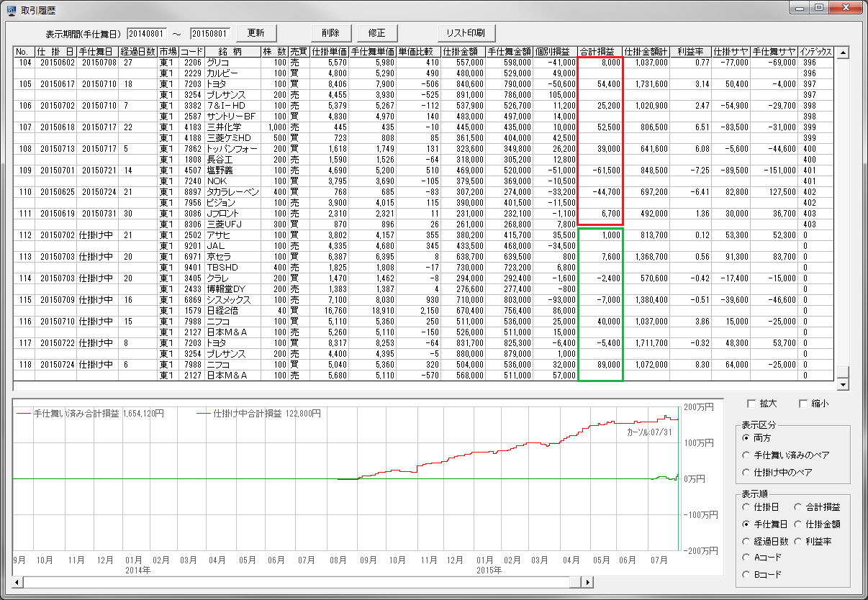
Task: Click the 利益率 column header
Action: (690, 52)
